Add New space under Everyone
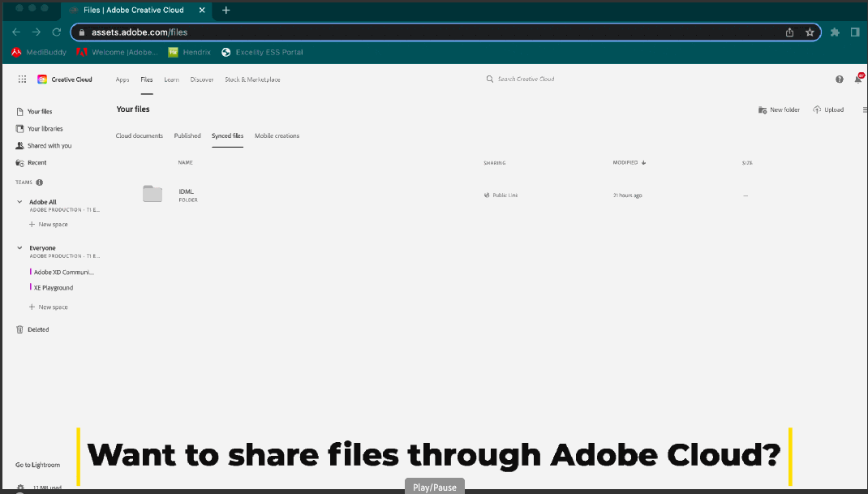This screenshot has height=494, width=868. coord(48,307)
